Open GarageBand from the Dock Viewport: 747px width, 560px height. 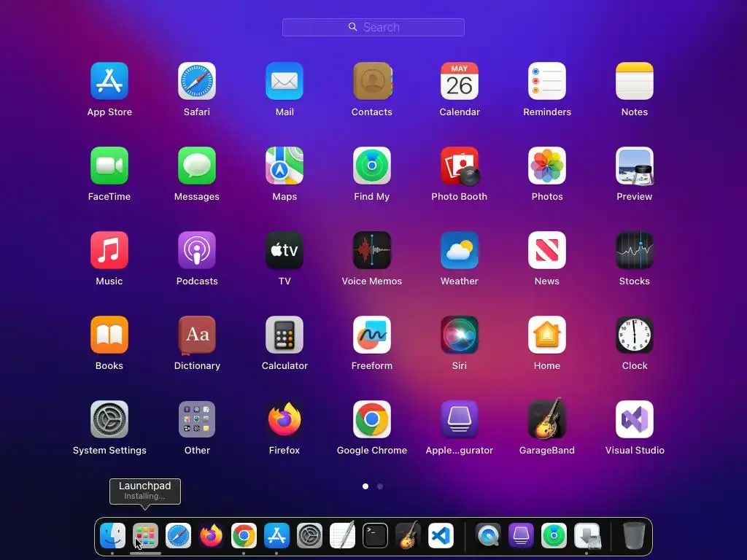[x=409, y=536]
